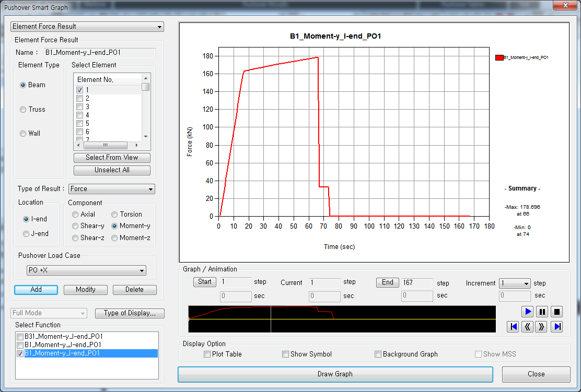Screen dimensions: 581x392
Task: Stop the graph animation
Action: 557,312
